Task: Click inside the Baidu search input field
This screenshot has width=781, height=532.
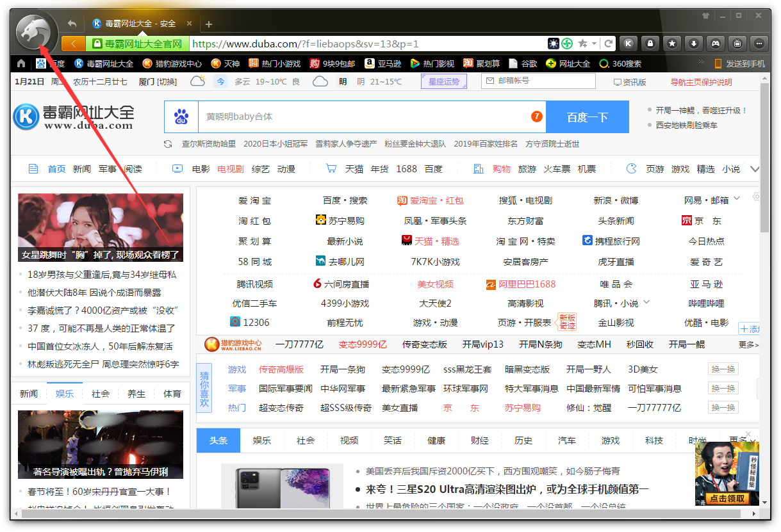Action: tap(352, 117)
